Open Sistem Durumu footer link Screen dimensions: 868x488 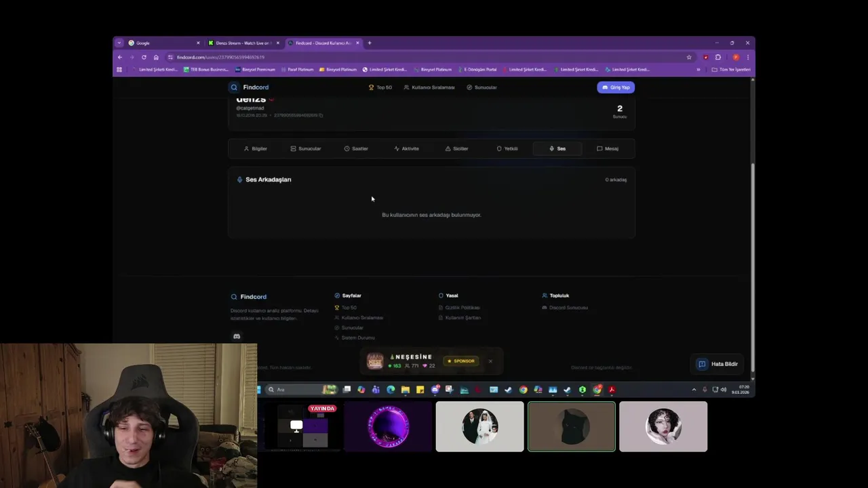354,338
